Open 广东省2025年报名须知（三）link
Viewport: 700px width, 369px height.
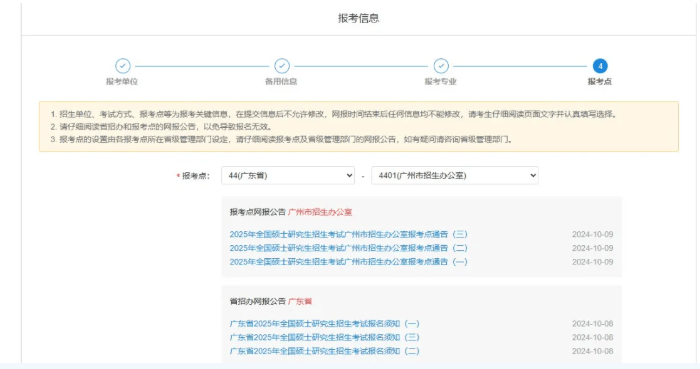[x=325, y=337]
